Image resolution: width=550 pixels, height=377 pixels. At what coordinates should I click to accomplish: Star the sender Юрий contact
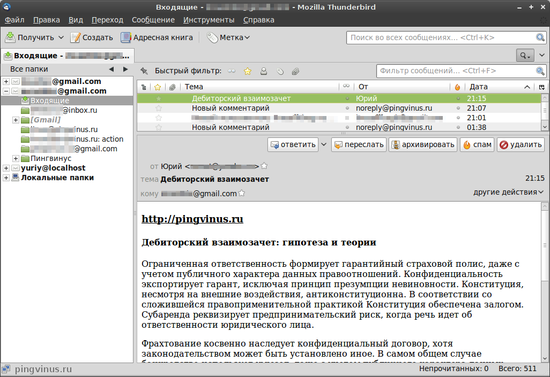[x=264, y=166]
